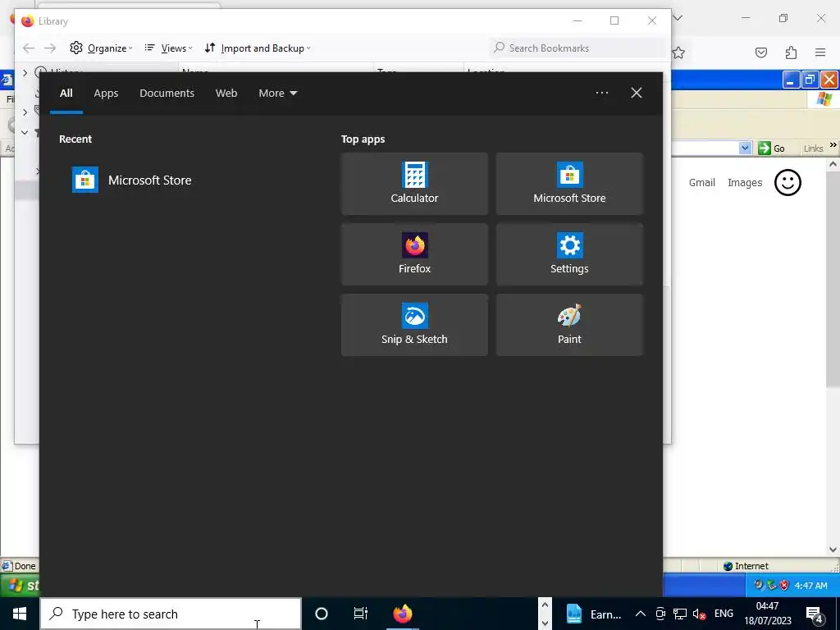Open ENG language input indicator

[724, 614]
